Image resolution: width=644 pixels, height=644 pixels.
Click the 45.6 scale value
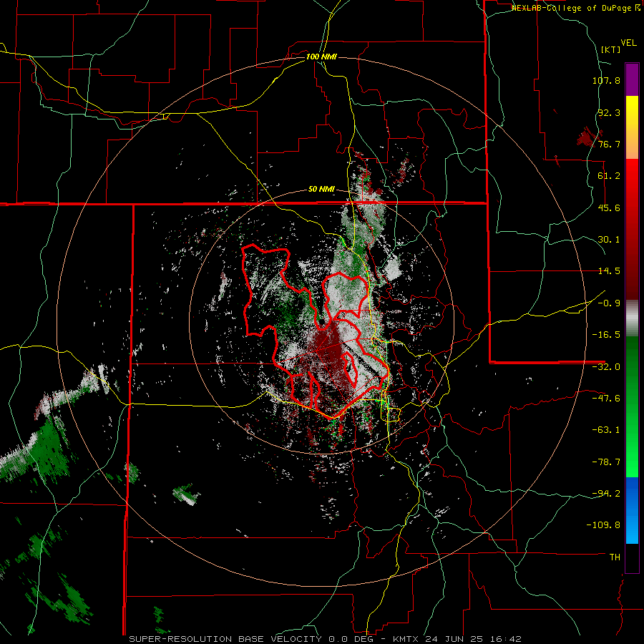pyautogui.click(x=609, y=208)
